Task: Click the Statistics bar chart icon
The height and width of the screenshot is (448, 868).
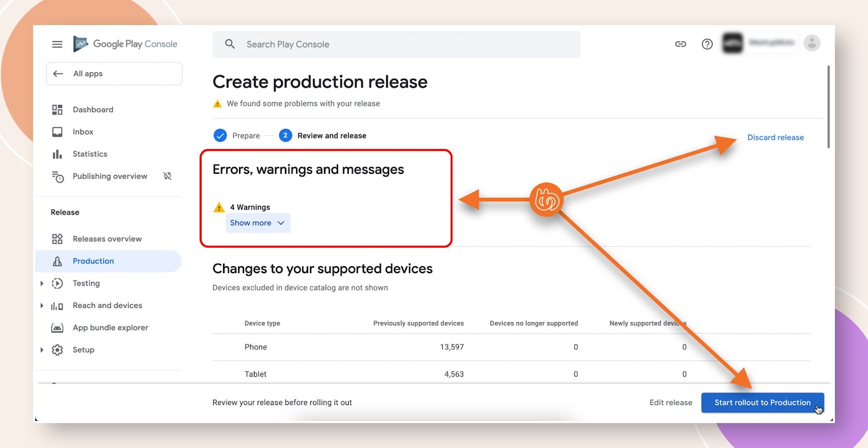Action: coord(57,154)
